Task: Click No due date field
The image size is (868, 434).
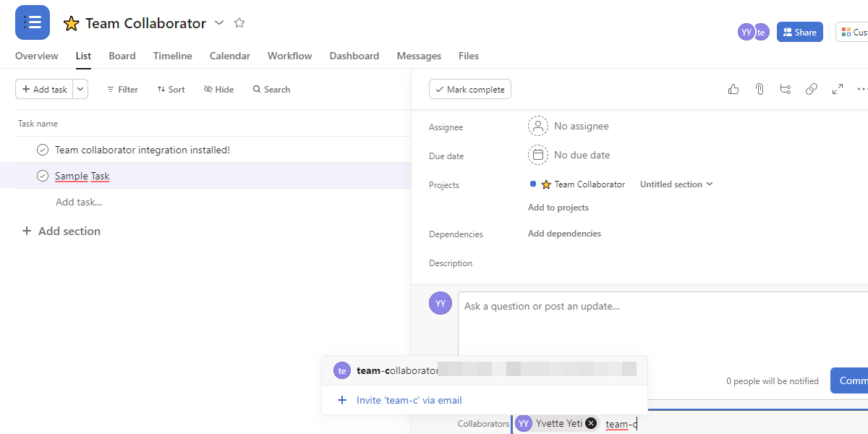Action: (582, 155)
